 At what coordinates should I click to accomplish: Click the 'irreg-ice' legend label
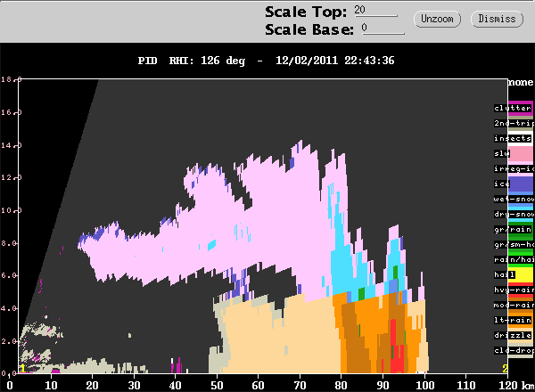click(514, 168)
